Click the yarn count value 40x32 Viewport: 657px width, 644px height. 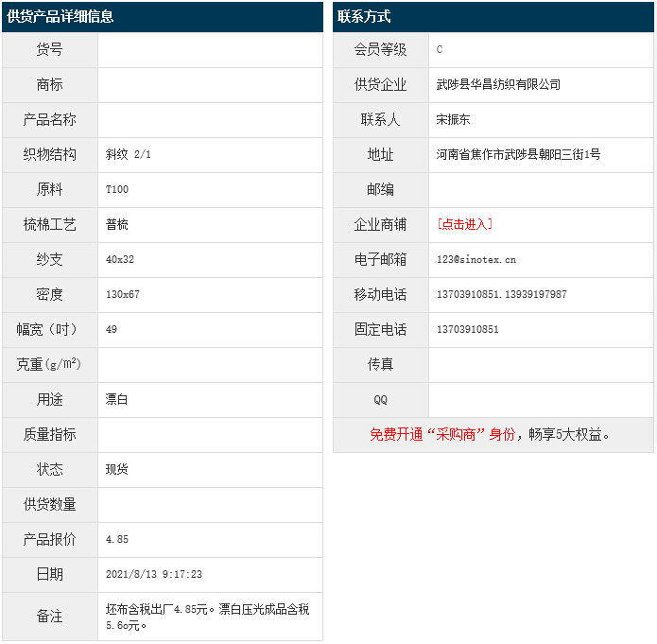click(120, 259)
